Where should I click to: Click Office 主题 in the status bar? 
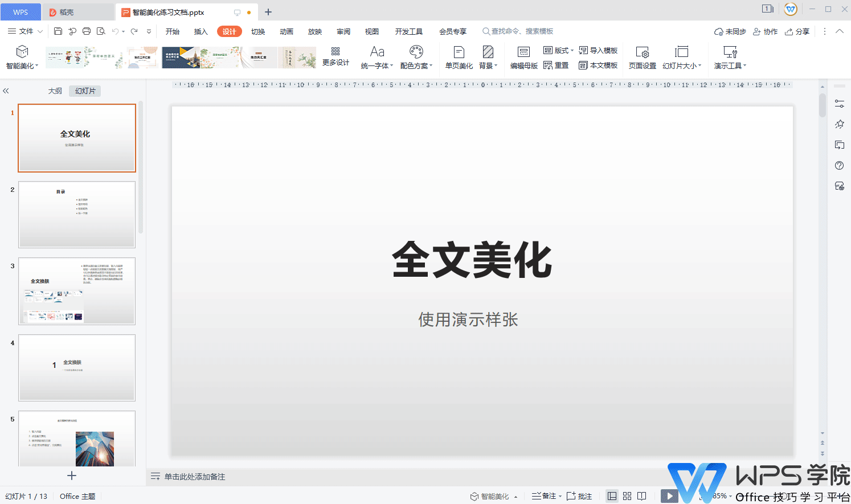click(x=77, y=496)
